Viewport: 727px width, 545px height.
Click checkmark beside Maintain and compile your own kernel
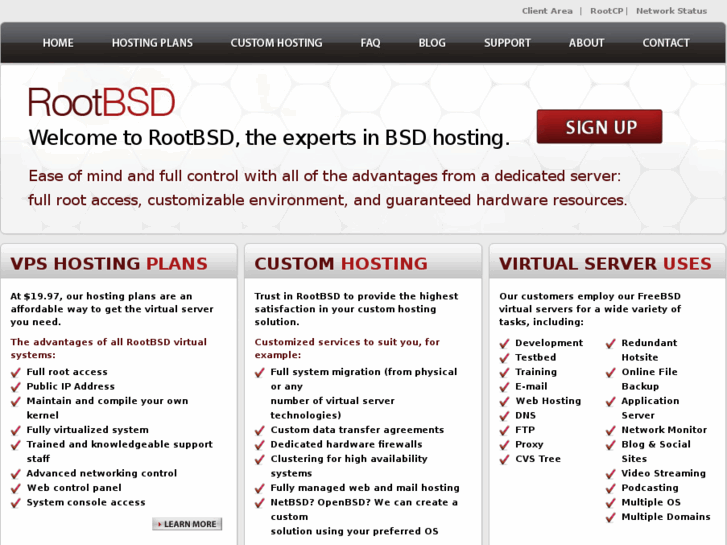click(x=16, y=401)
